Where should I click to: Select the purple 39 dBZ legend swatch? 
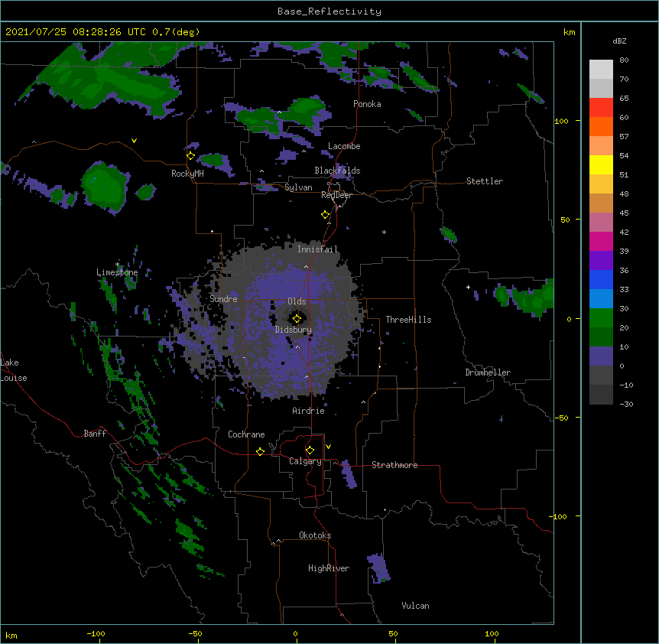601,260
